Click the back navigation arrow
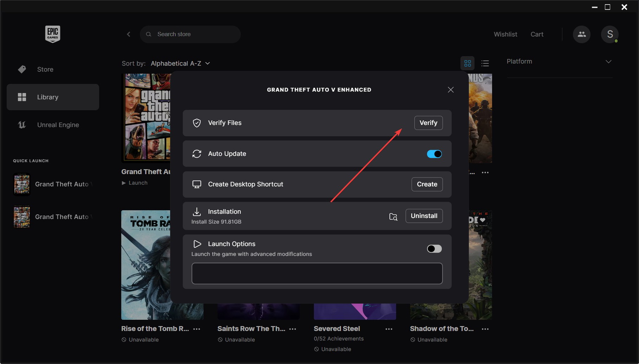639x364 pixels. [128, 34]
